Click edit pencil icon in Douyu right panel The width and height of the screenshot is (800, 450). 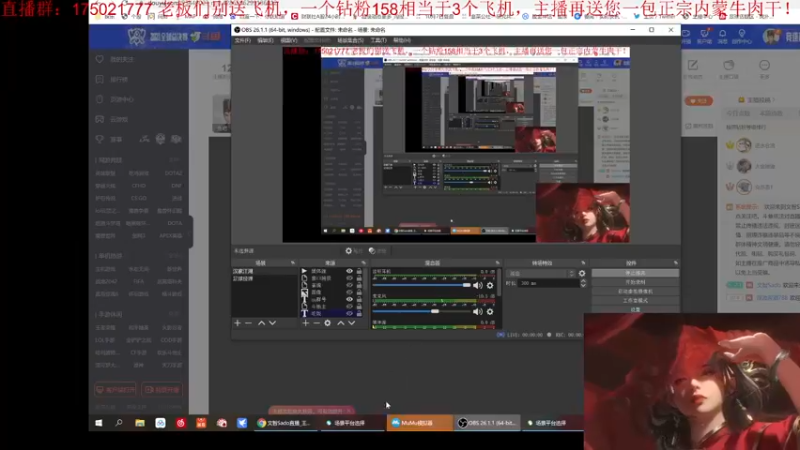[692, 65]
